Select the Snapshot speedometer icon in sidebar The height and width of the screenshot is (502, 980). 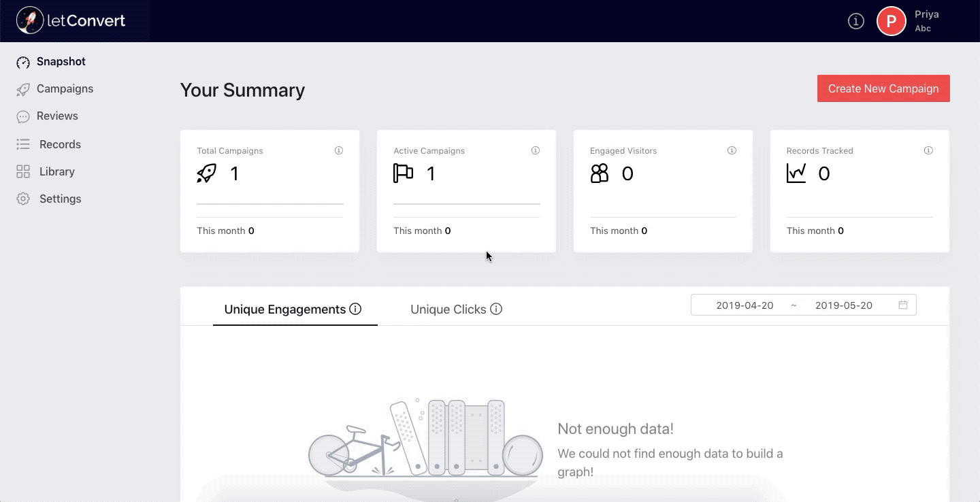point(23,61)
